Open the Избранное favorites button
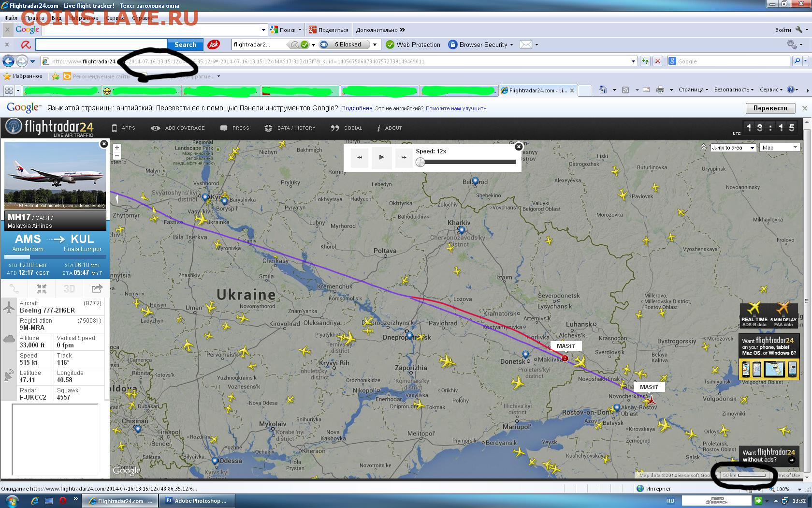The width and height of the screenshot is (812, 508). 23,76
